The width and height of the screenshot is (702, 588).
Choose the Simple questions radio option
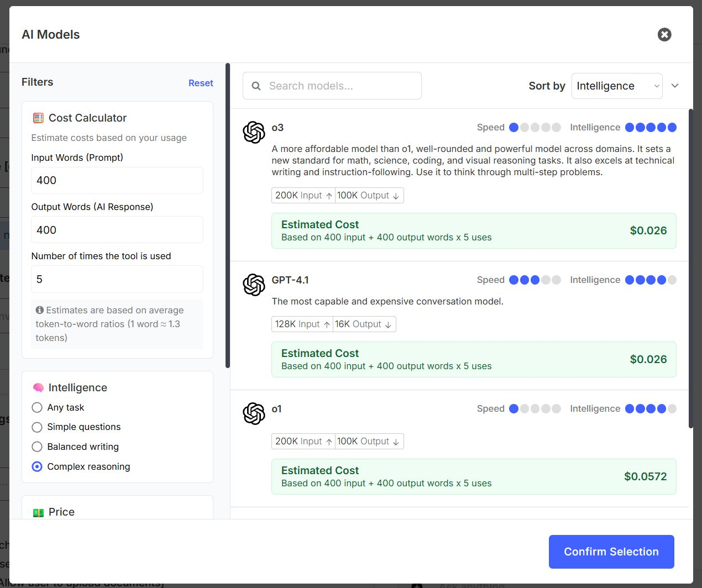click(x=37, y=427)
